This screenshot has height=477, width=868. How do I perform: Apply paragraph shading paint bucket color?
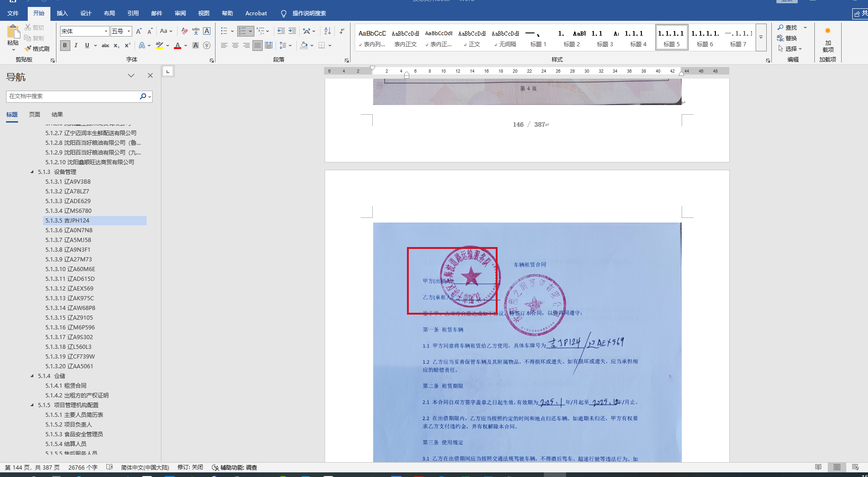pyautogui.click(x=304, y=45)
